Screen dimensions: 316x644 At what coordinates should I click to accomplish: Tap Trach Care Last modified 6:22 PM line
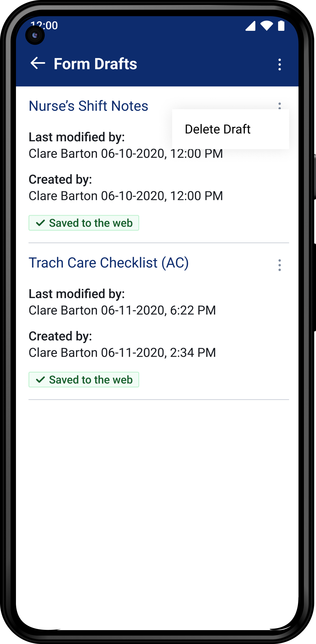coord(122,310)
